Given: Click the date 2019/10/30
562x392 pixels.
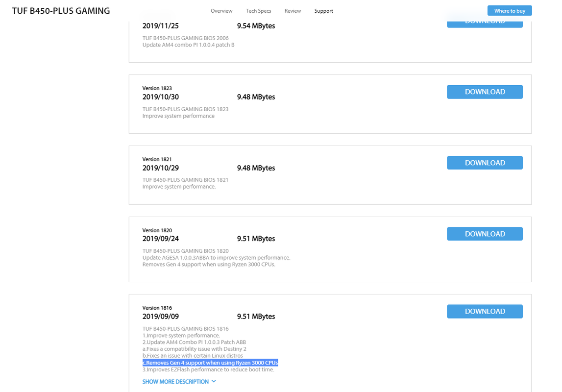Looking at the screenshot, I should click(160, 97).
